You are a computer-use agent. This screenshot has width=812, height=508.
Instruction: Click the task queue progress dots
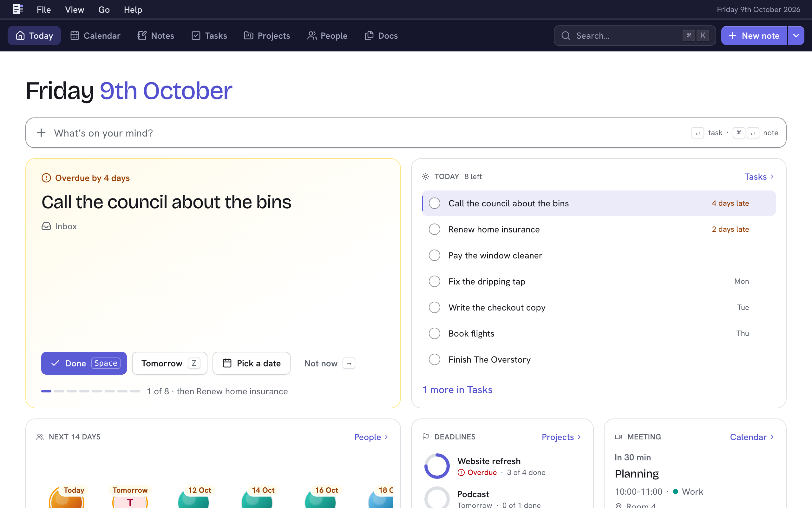pos(91,391)
